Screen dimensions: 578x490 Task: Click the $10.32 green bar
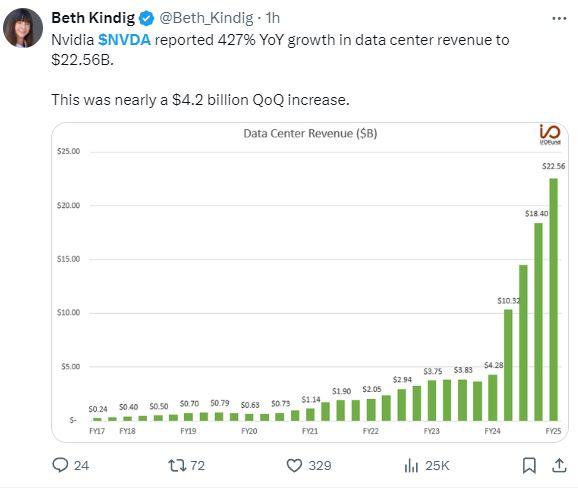click(508, 365)
